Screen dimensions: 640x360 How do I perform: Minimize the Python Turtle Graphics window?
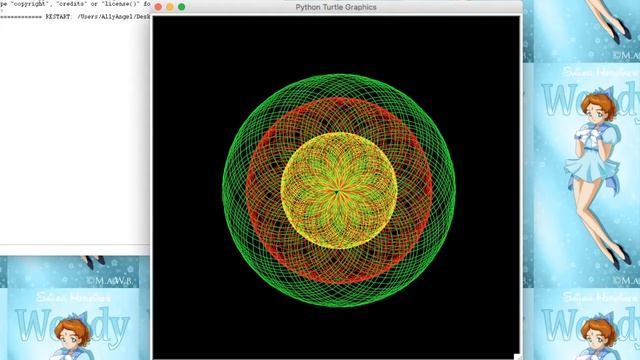pyautogui.click(x=170, y=7)
